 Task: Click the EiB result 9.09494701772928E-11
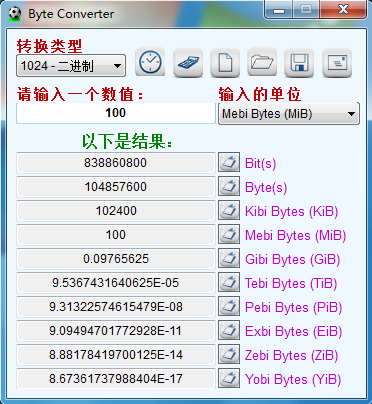point(116,331)
